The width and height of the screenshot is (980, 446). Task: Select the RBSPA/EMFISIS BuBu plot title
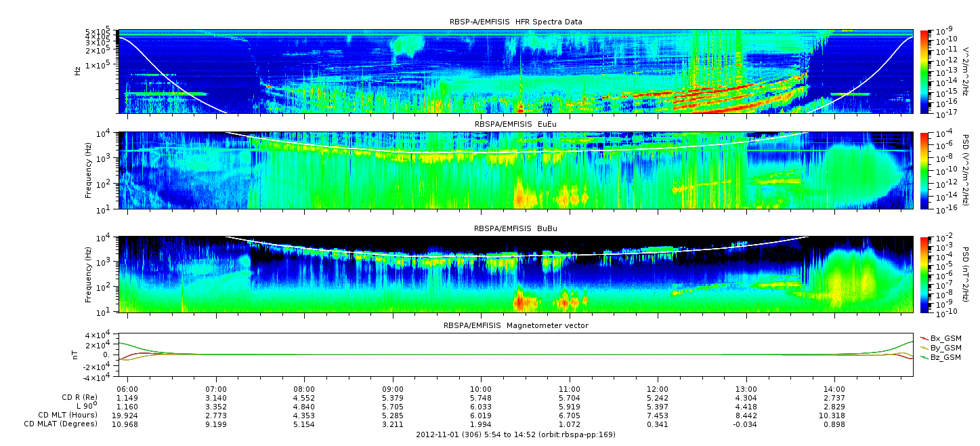pos(515,229)
